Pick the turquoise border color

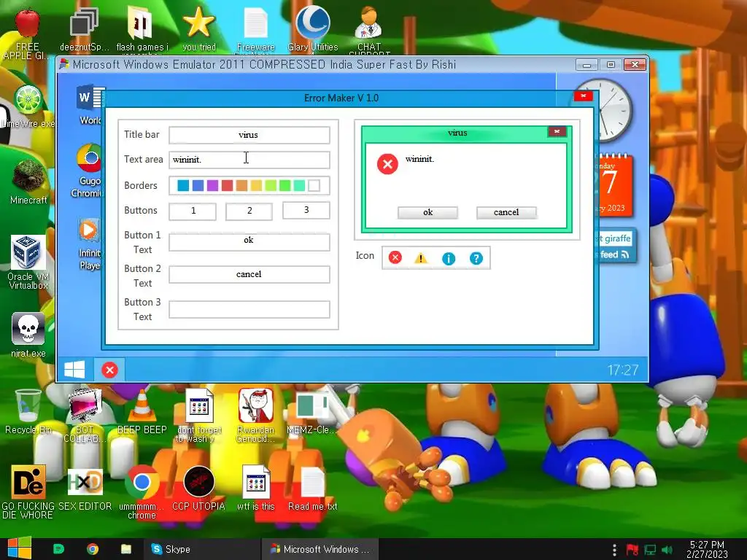[x=299, y=186]
